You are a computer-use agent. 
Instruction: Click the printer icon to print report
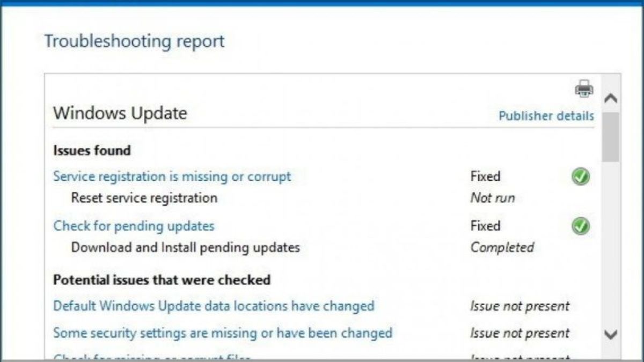[x=584, y=88]
